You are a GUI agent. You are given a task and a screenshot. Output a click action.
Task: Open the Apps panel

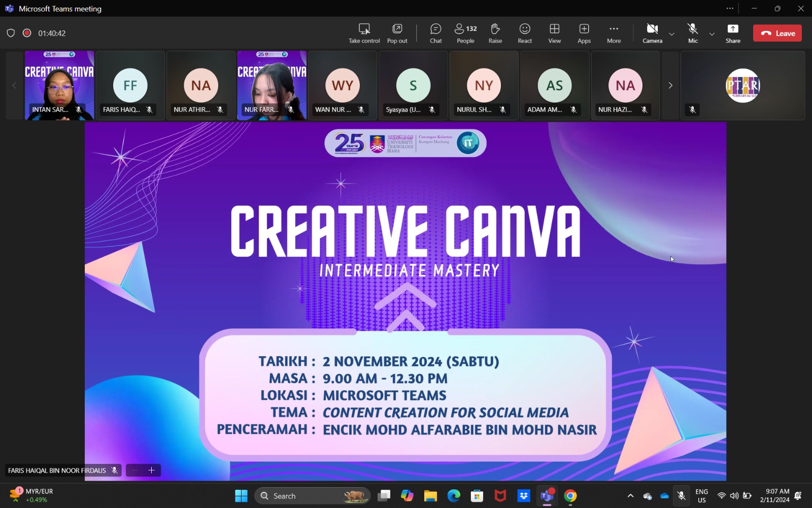point(584,33)
